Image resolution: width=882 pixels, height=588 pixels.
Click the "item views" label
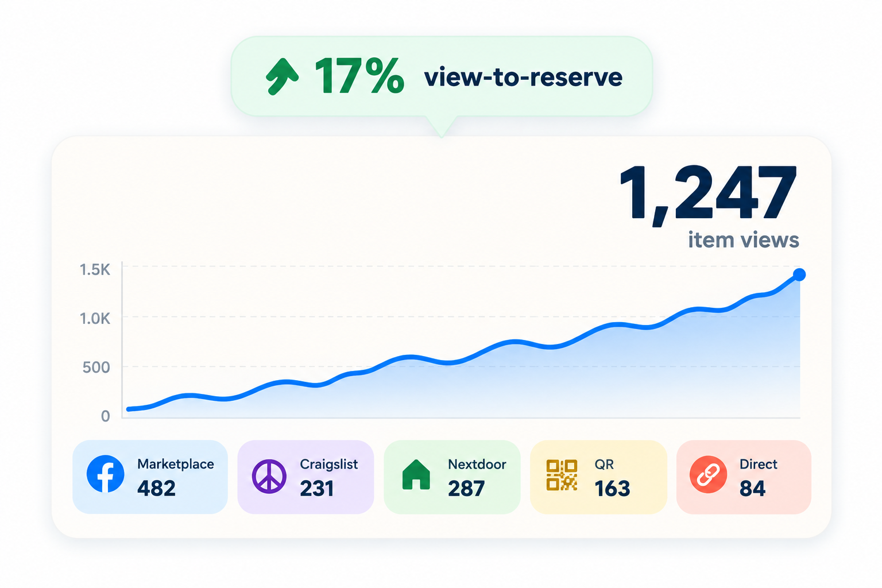click(x=744, y=239)
